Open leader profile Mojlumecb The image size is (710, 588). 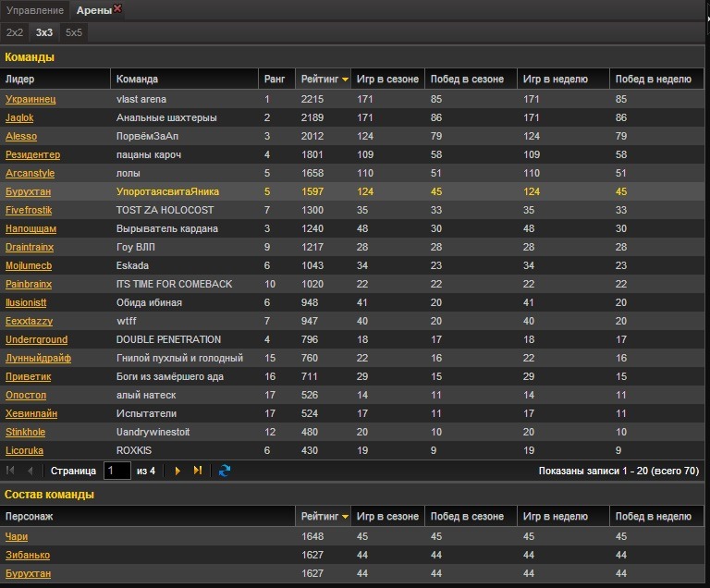(x=29, y=266)
